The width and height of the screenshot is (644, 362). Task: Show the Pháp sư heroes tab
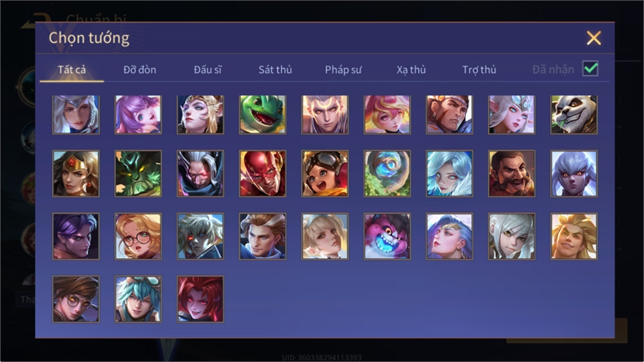[x=343, y=70]
